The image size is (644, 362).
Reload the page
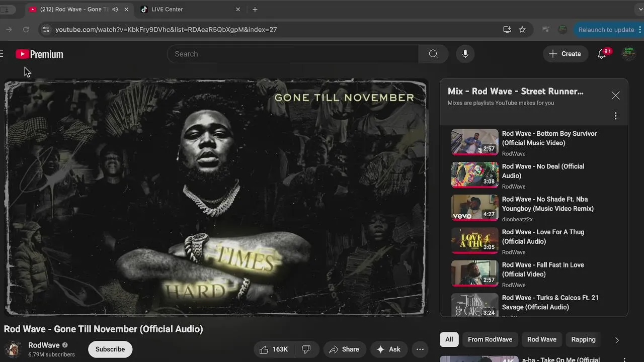(26, 30)
